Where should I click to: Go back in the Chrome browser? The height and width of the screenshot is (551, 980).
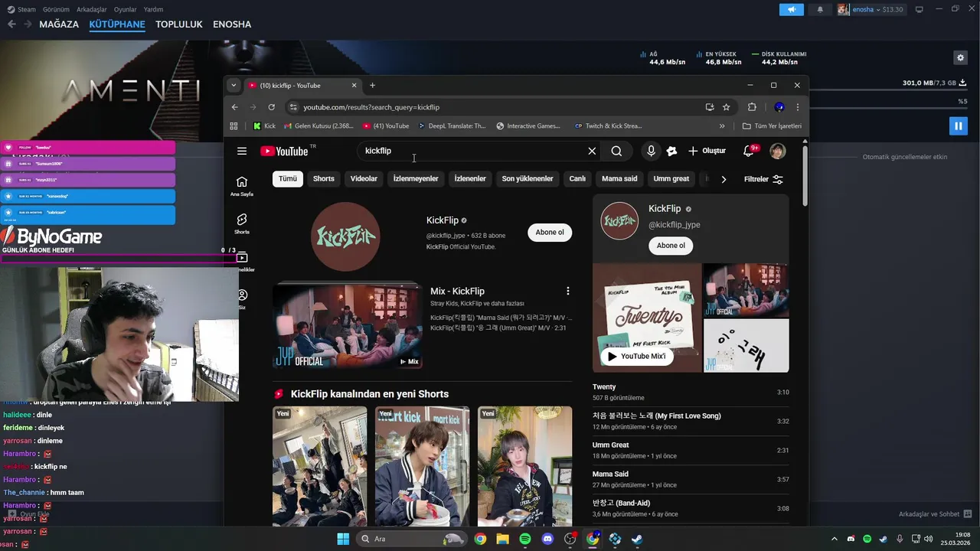click(234, 107)
